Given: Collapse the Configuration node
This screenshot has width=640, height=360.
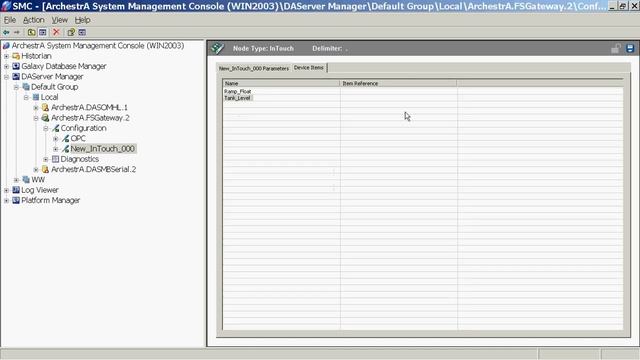Looking at the screenshot, I should [46, 129].
